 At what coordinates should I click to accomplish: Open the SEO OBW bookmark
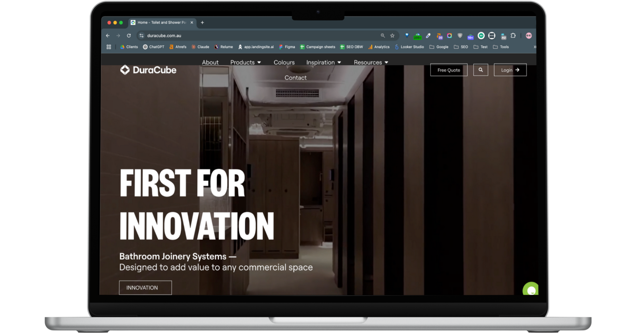tap(351, 47)
